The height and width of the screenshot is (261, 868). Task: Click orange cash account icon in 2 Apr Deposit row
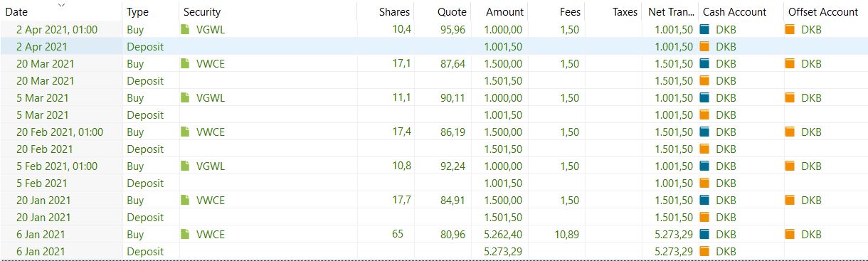[x=705, y=46]
